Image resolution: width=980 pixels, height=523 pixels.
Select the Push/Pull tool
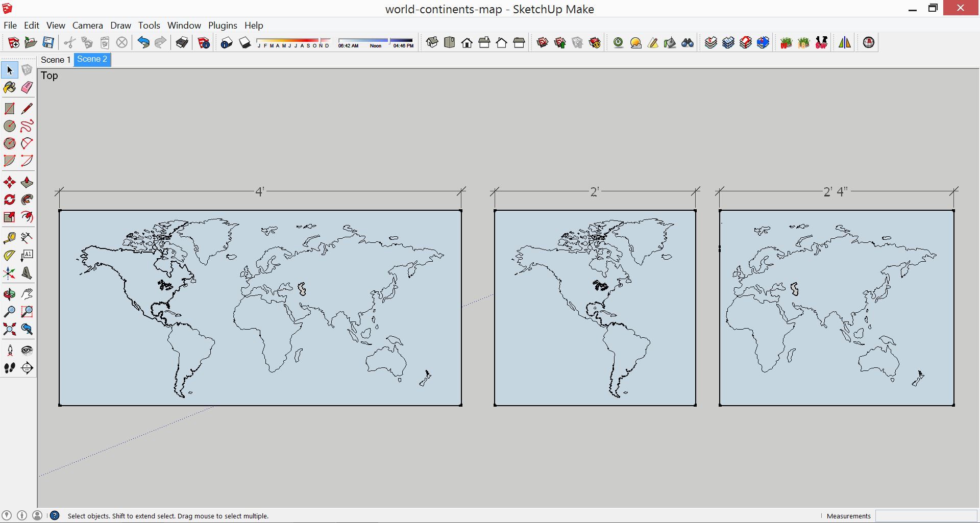27,182
